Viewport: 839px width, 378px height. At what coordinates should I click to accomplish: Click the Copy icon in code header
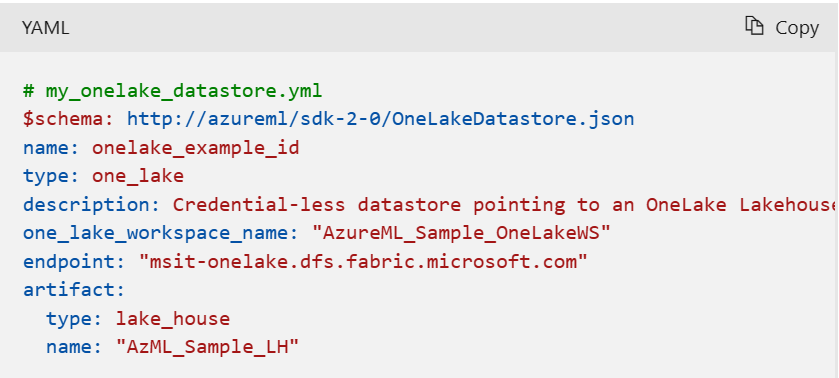[x=754, y=26]
